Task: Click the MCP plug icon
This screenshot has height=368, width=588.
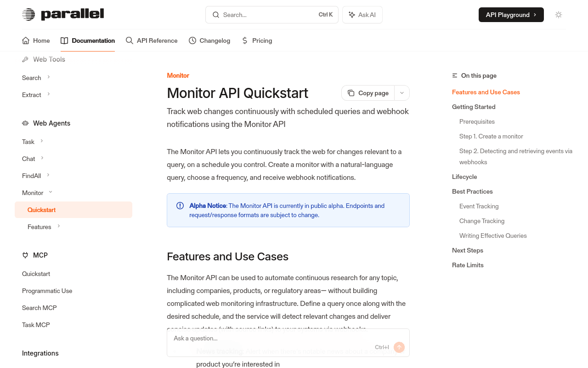Action: click(x=25, y=255)
